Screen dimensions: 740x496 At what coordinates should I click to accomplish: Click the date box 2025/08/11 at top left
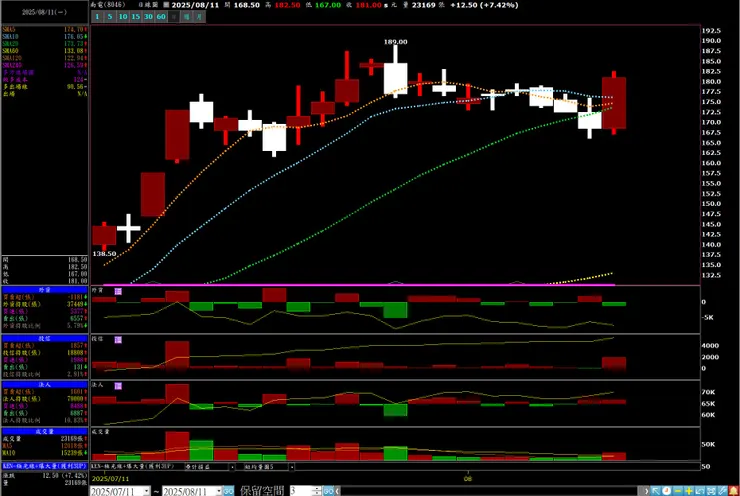click(x=44, y=12)
